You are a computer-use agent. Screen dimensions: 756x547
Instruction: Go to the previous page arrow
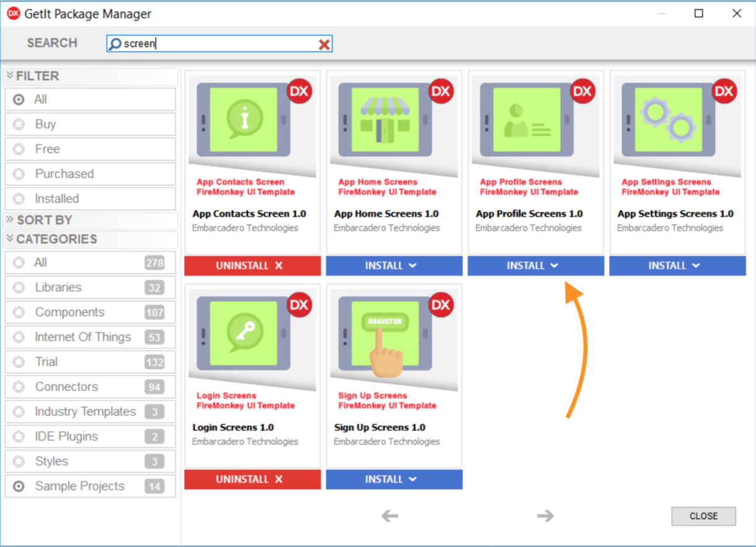pos(389,515)
